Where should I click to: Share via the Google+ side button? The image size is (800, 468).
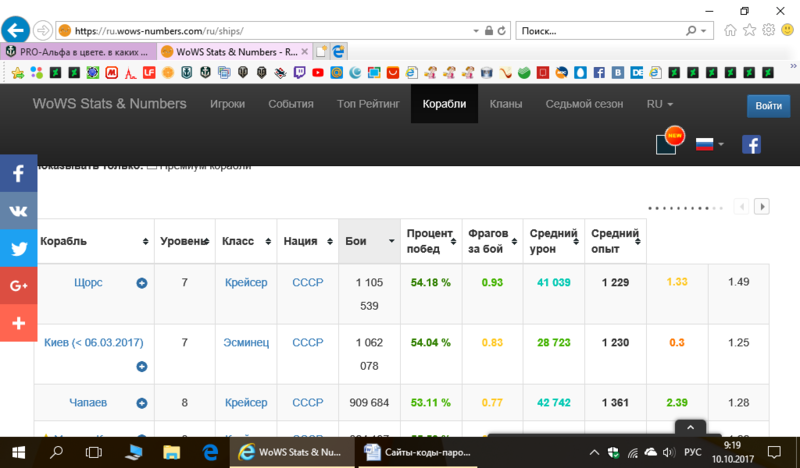(18, 285)
